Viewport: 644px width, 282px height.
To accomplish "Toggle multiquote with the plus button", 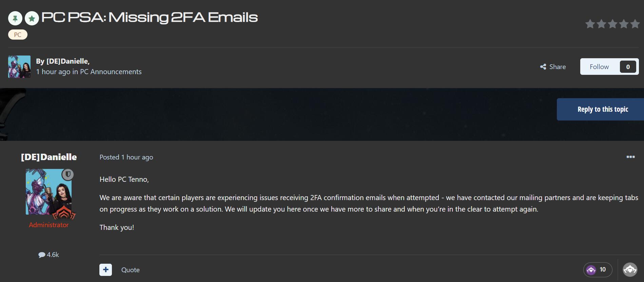I will [105, 270].
